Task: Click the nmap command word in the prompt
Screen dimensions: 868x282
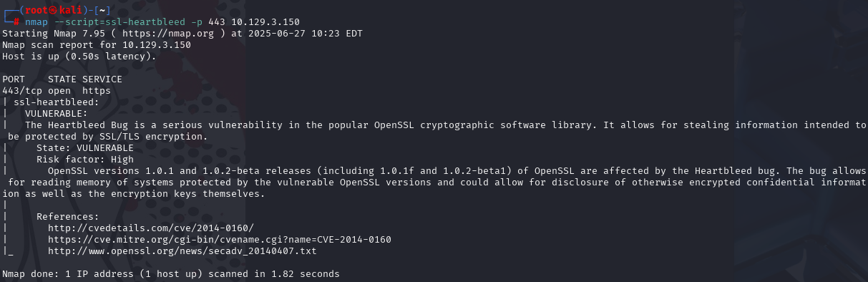Action: (x=36, y=21)
